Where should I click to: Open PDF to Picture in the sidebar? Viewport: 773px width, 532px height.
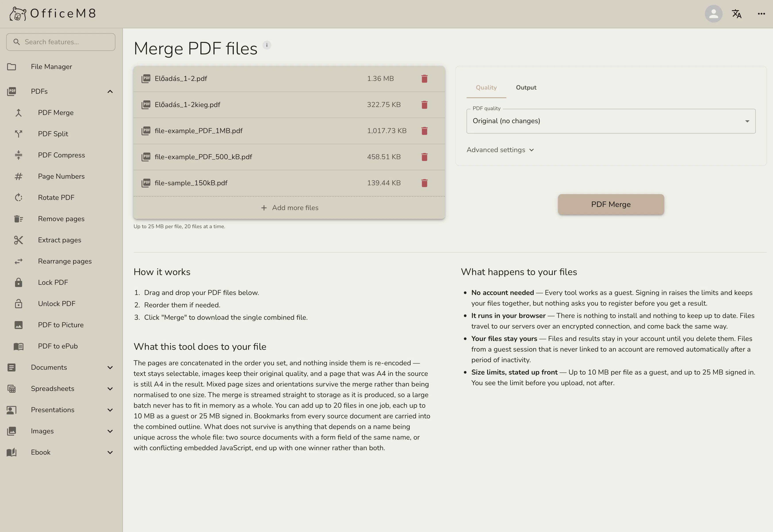click(x=61, y=325)
